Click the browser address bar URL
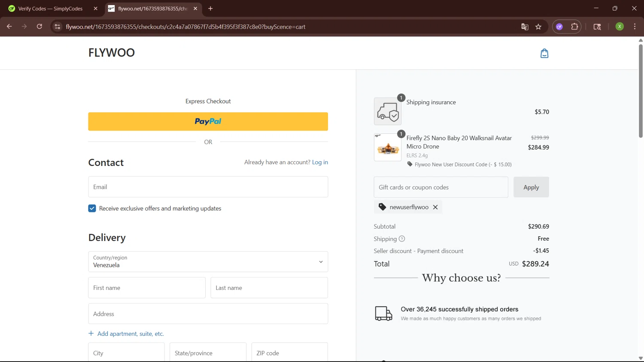644x362 pixels. pos(185,27)
